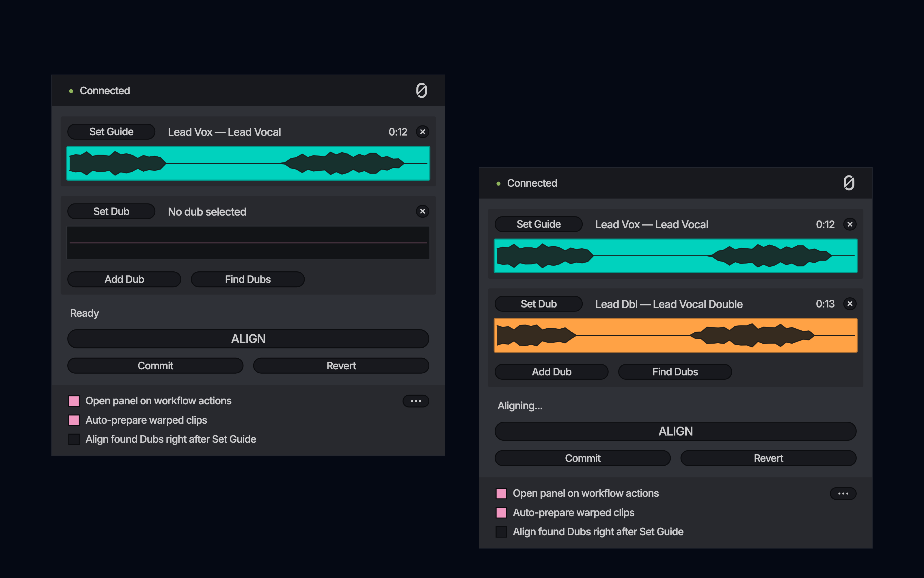This screenshot has width=924, height=578.
Task: Click the 0:13 dub duration value
Action: pos(825,304)
